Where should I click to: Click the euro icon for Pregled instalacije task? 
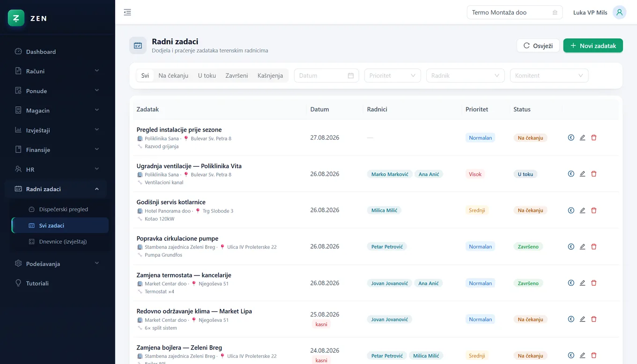(571, 138)
